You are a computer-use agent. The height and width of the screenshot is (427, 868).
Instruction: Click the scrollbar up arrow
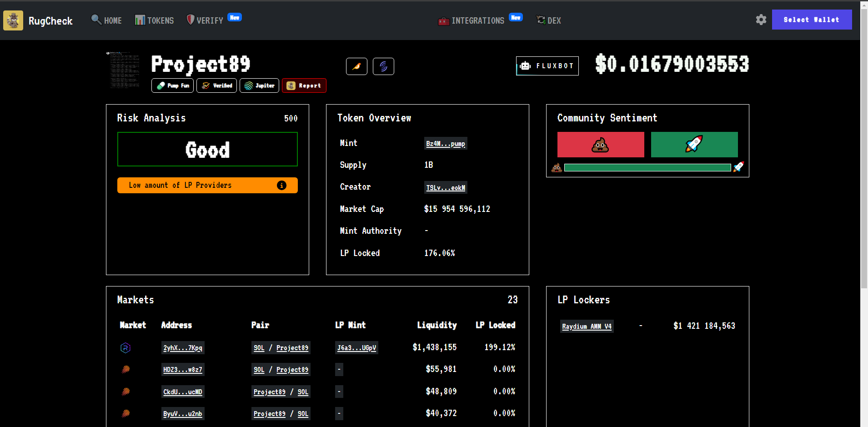864,5
